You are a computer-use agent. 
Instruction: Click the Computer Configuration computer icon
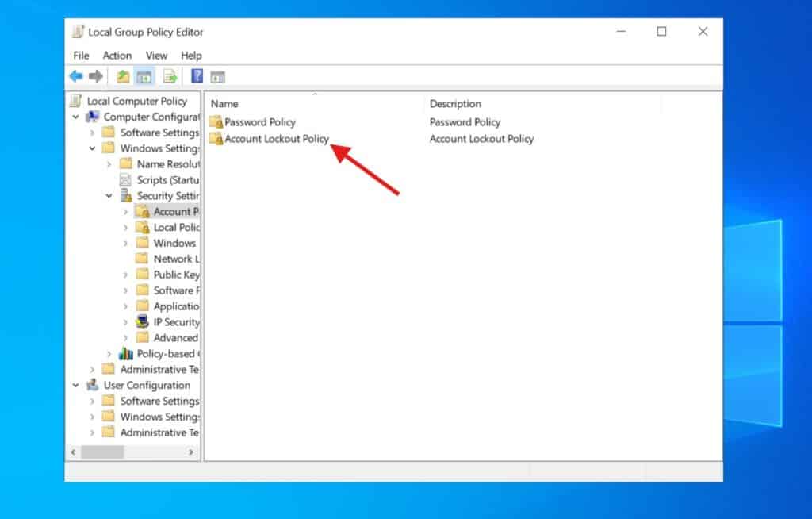pos(93,117)
